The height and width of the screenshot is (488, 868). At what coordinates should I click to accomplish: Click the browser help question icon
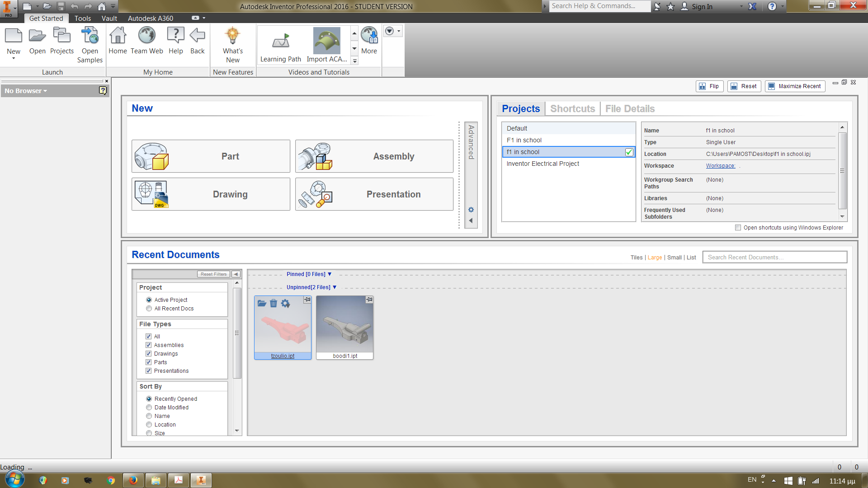click(103, 90)
